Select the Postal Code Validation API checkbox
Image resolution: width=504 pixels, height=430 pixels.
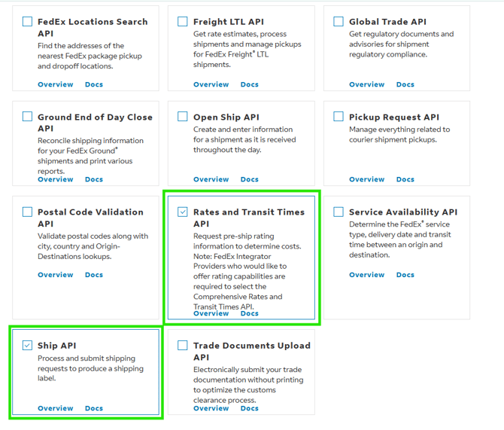(x=28, y=212)
